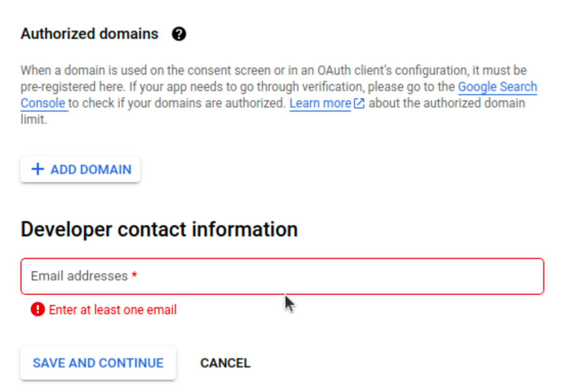Click the Authorized domains heading
The width and height of the screenshot is (575, 392).
[90, 34]
